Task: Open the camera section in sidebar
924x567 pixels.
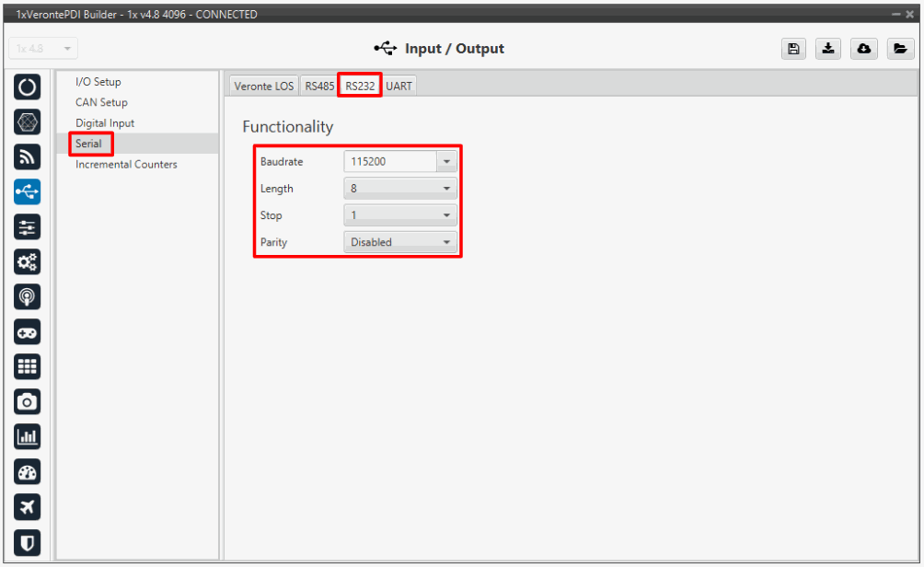Action: (x=29, y=401)
